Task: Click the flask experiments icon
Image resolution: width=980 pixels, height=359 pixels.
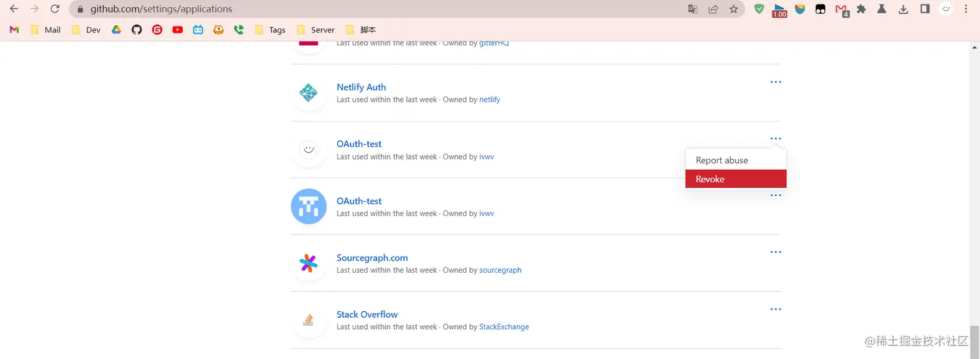Action: (881, 9)
